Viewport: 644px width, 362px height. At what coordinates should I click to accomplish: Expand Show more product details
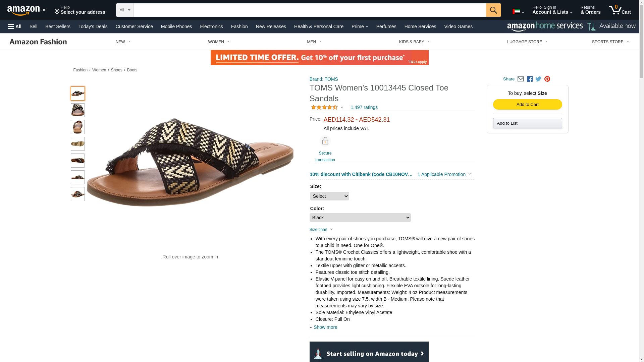click(325, 327)
